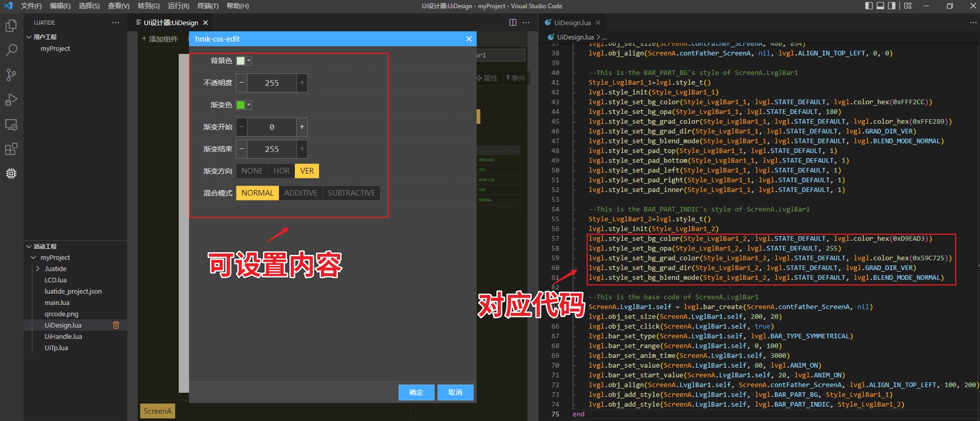Decrease 渐变结束 value with minus button

pos(242,149)
